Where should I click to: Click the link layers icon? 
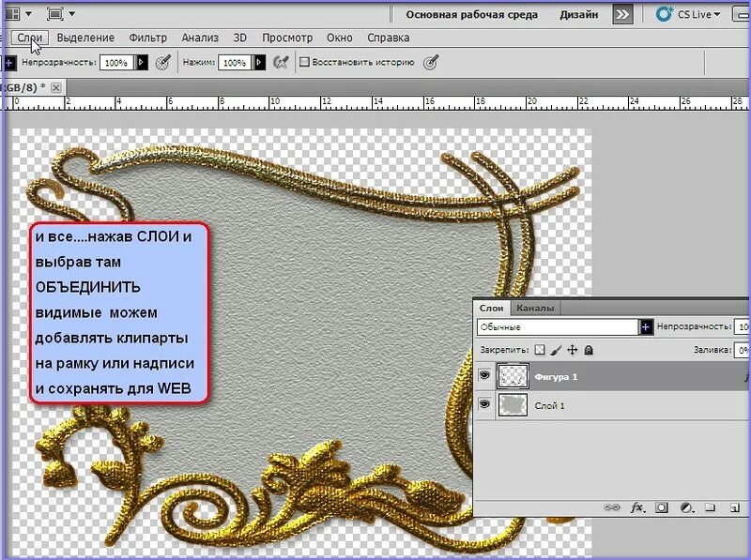612,507
